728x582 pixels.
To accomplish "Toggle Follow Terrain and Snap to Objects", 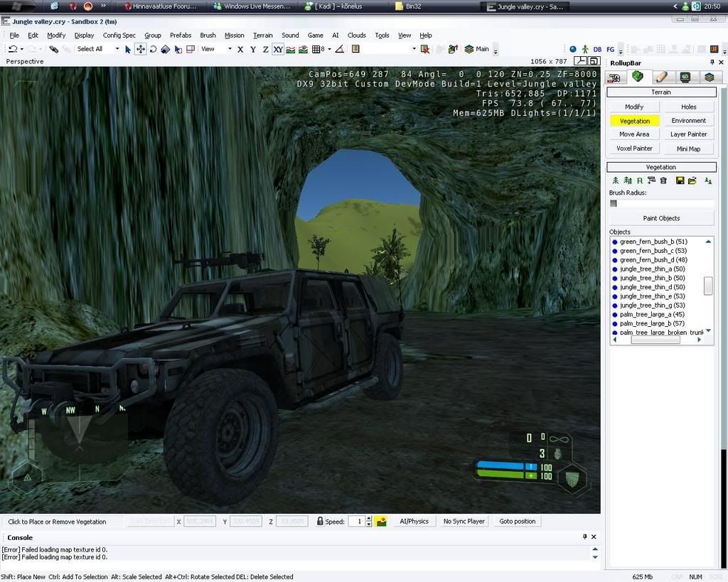I will click(x=303, y=49).
